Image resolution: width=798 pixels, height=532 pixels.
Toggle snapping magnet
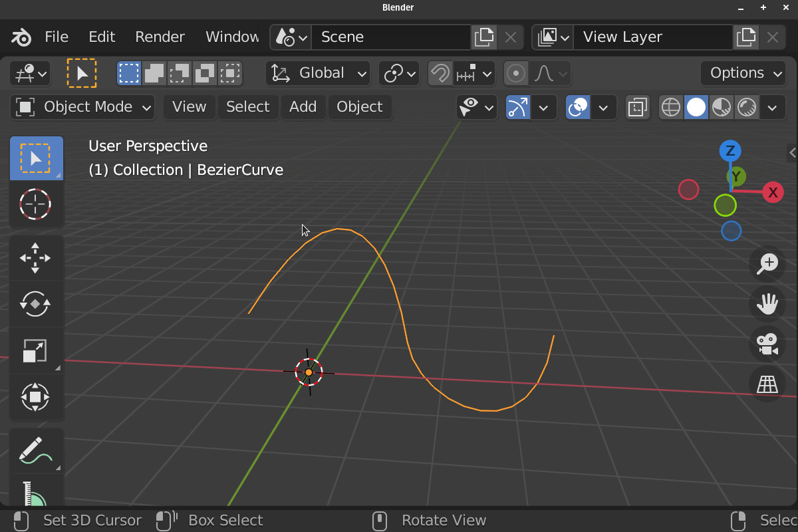click(x=440, y=73)
